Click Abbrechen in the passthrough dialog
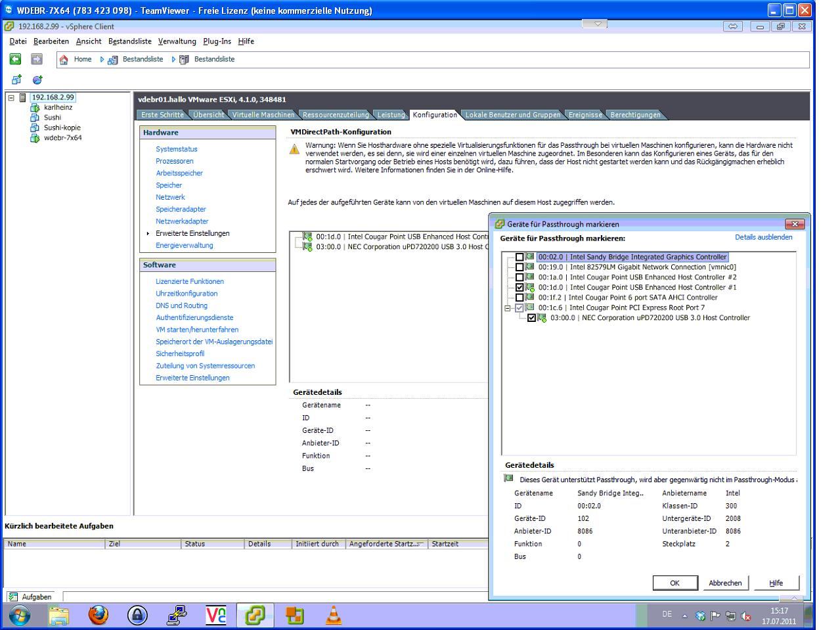The image size is (840, 630). [725, 583]
